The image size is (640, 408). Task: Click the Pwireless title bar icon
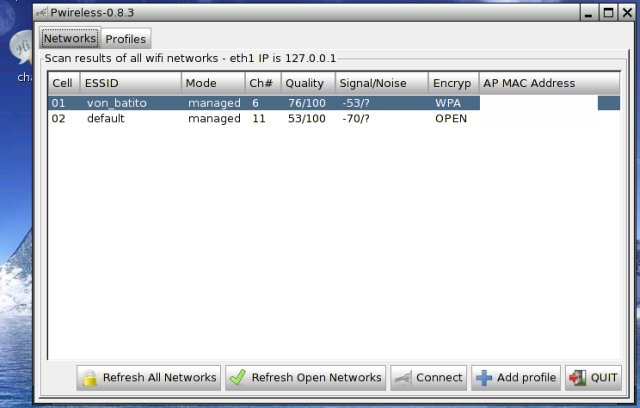[x=42, y=13]
